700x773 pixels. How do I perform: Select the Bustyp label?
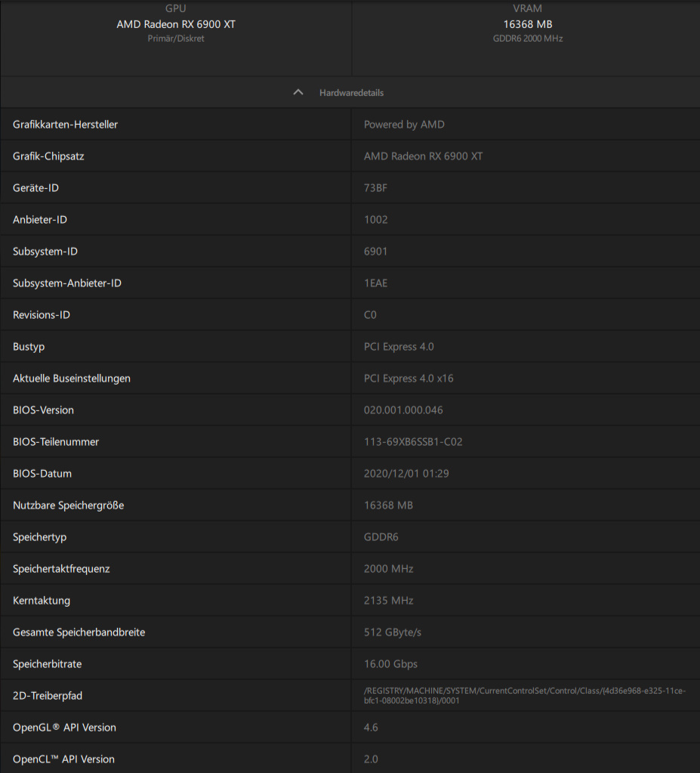click(29, 347)
